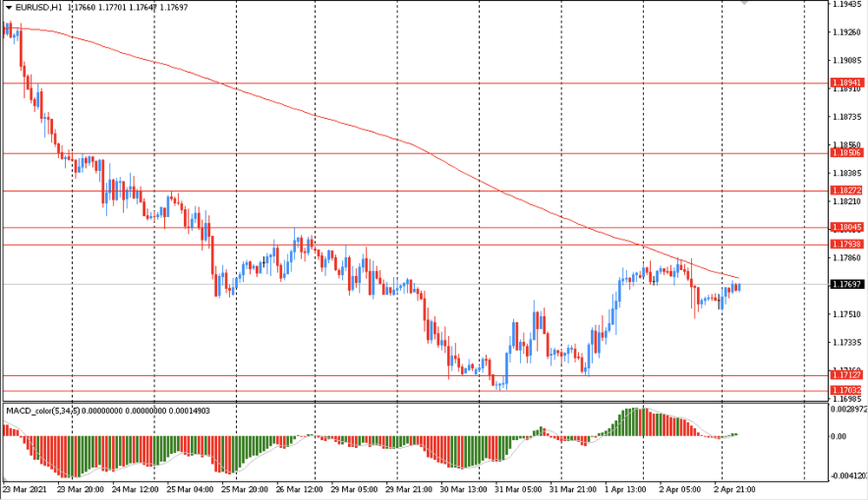The image size is (868, 500).
Task: Click the 2 Apr 05:00 time label
Action: pyautogui.click(x=680, y=490)
